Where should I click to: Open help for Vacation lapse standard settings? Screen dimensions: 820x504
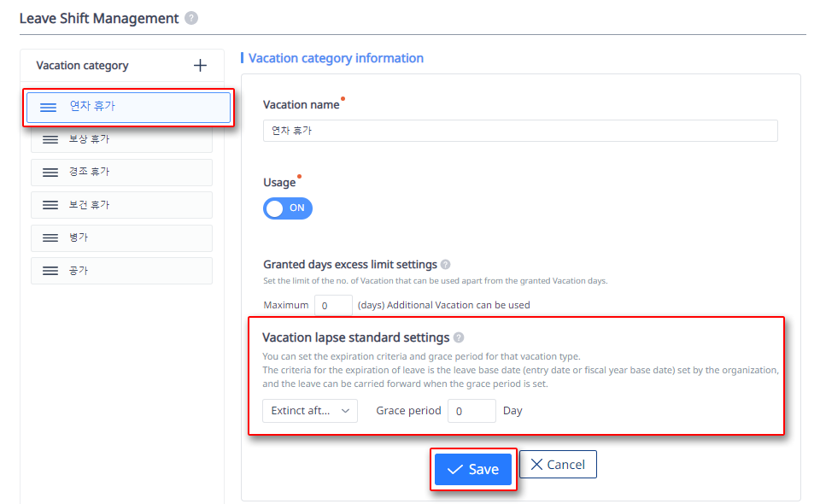pyautogui.click(x=459, y=337)
